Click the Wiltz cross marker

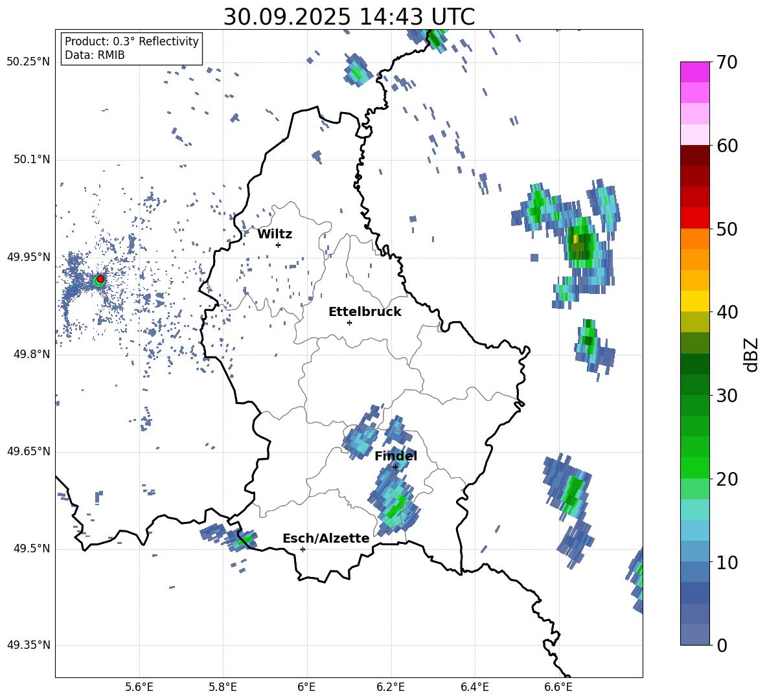[279, 245]
